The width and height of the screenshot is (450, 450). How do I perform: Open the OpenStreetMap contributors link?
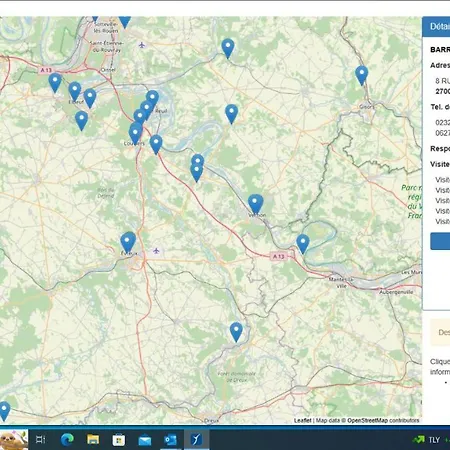[383, 420]
